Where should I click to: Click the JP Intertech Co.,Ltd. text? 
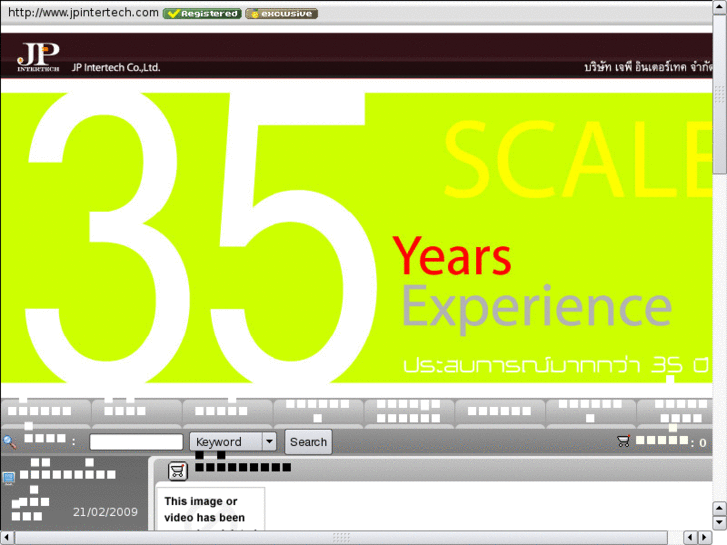[x=116, y=68]
